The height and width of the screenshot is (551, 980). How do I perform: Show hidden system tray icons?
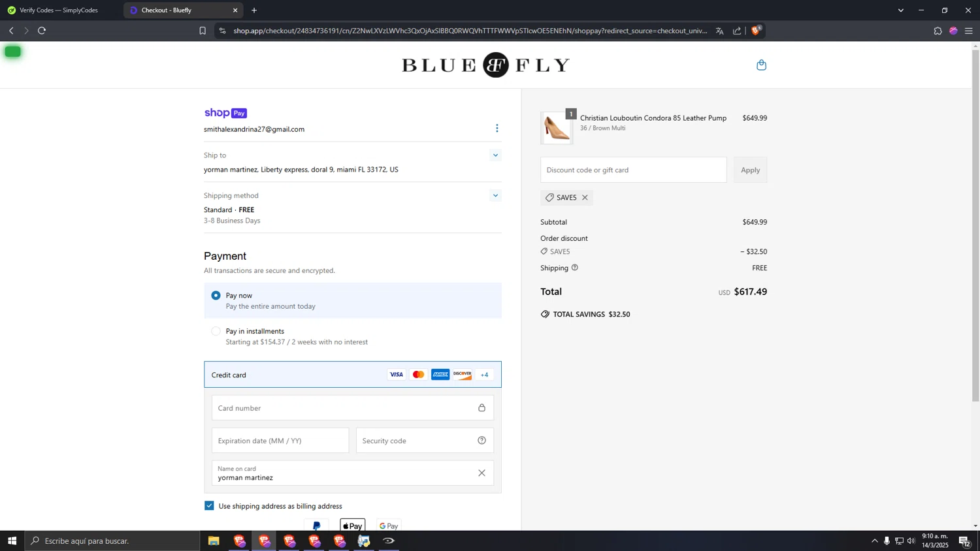[x=874, y=541]
